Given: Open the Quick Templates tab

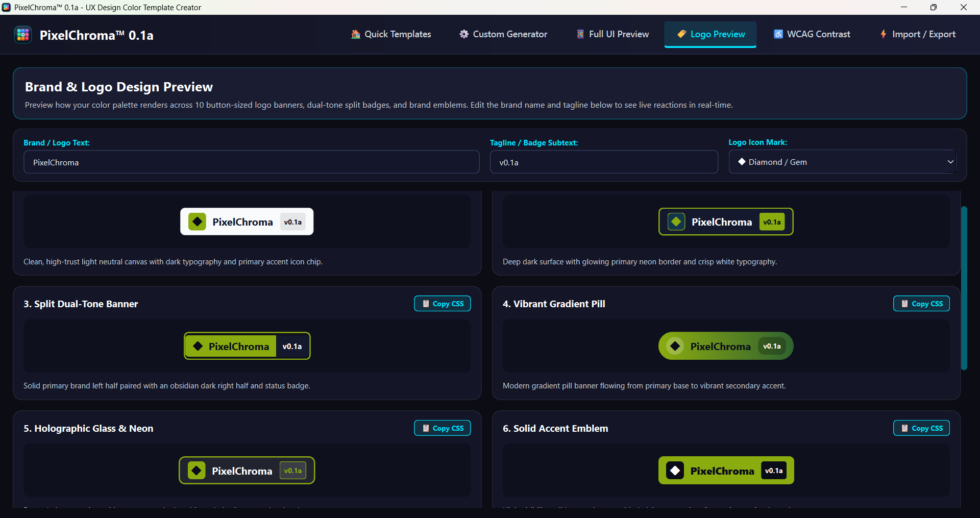Looking at the screenshot, I should 391,34.
